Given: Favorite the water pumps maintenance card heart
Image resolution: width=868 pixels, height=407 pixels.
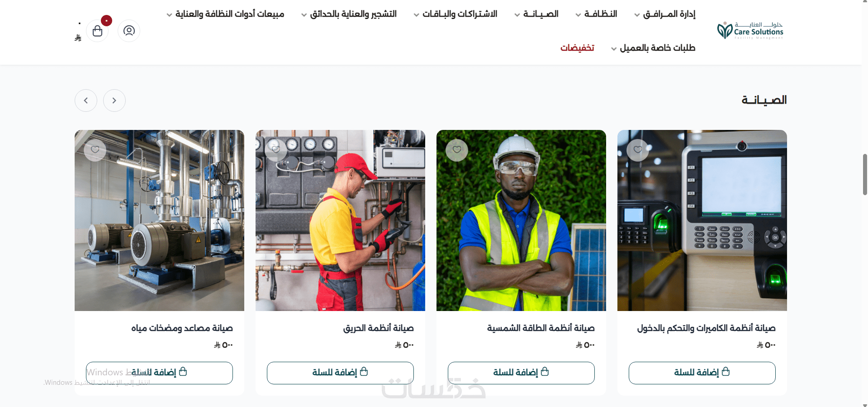Looking at the screenshot, I should [95, 150].
